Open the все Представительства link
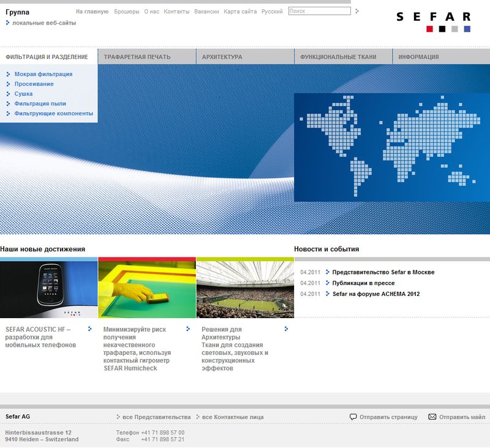 click(157, 417)
